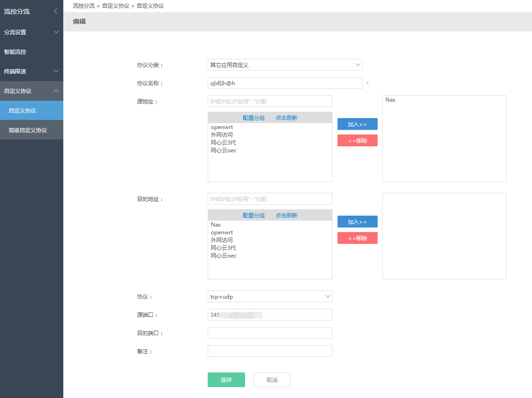Focus the 源地址 IP input box
This screenshot has height=398, width=532.
coord(270,101)
